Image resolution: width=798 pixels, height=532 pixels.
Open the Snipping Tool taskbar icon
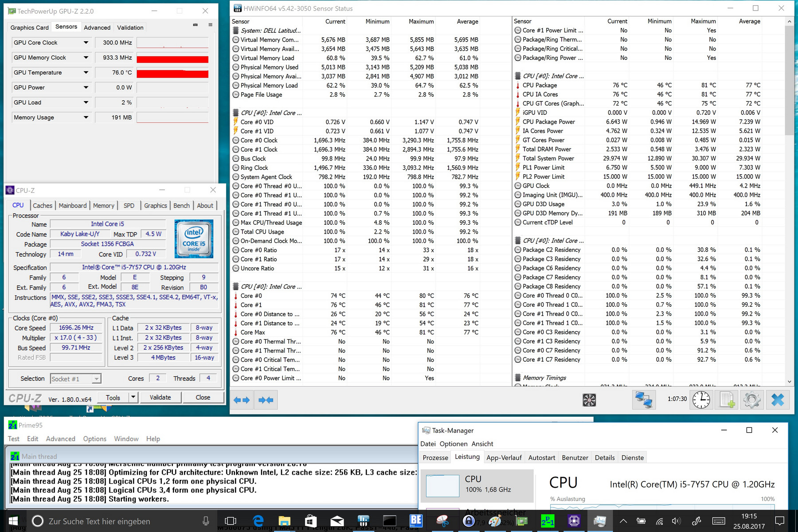coord(442,521)
